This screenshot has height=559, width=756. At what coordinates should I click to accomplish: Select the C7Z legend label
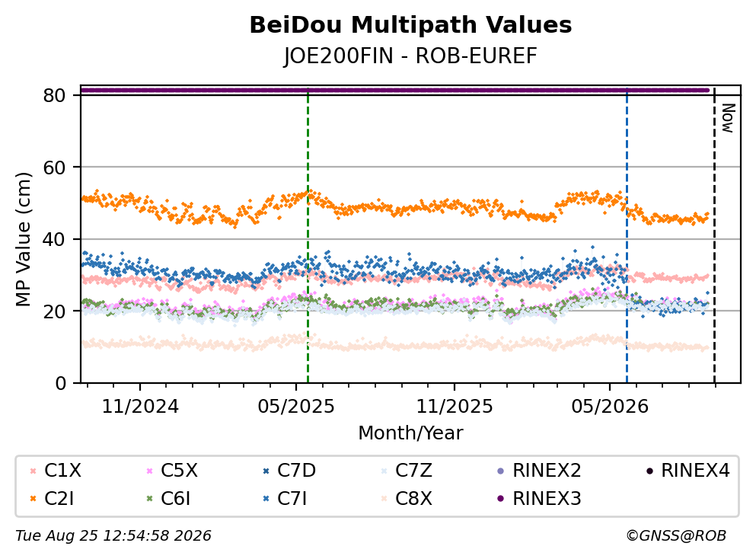413,470
